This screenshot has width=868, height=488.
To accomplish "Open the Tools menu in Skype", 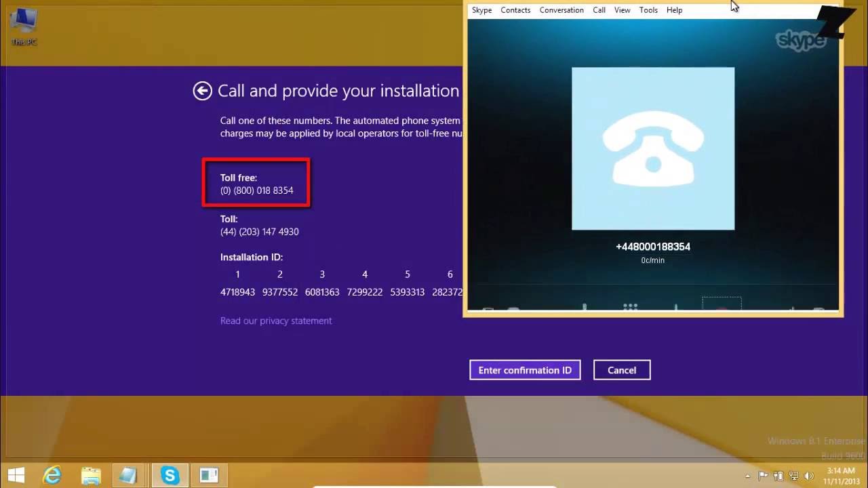I will pyautogui.click(x=648, y=10).
